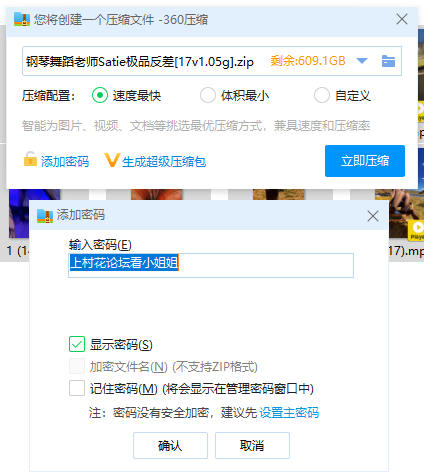Click the orange V super-compress icon
The width and height of the screenshot is (424, 476).
pyautogui.click(x=111, y=160)
